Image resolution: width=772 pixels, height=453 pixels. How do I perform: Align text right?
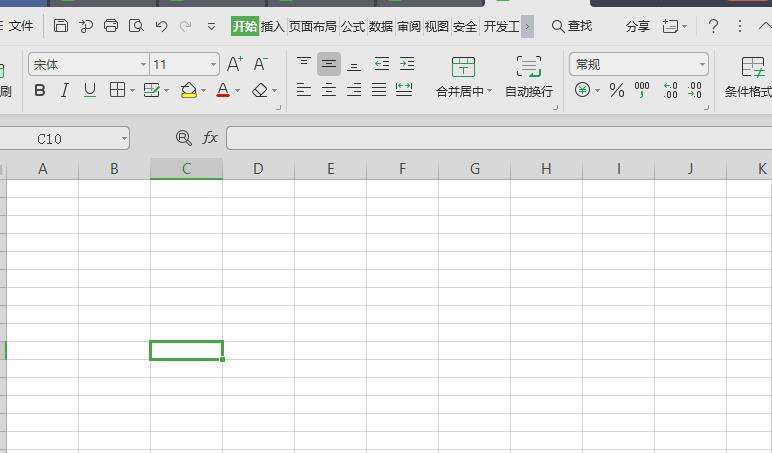click(x=354, y=90)
